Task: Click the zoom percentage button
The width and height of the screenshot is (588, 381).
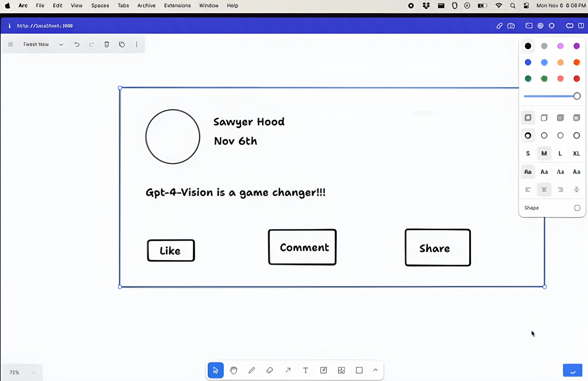Action: (x=14, y=372)
